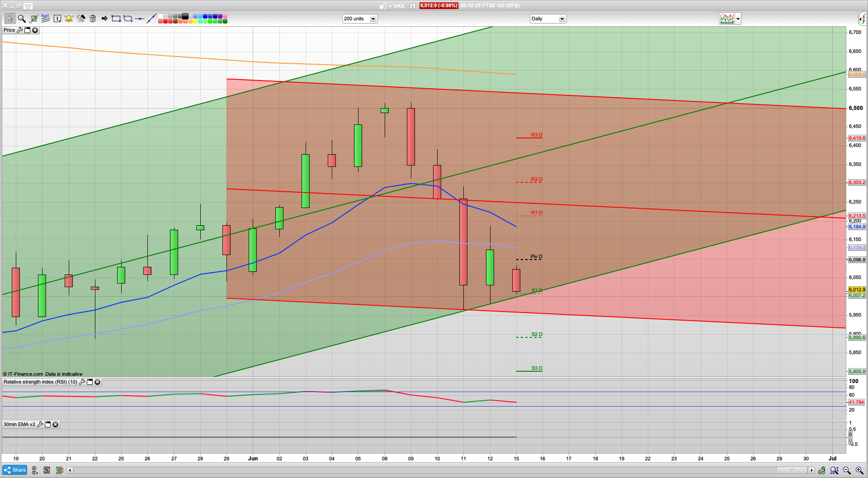868x478 pixels.
Task: Activate the magnifying glass zoom tool
Action: tap(22, 19)
